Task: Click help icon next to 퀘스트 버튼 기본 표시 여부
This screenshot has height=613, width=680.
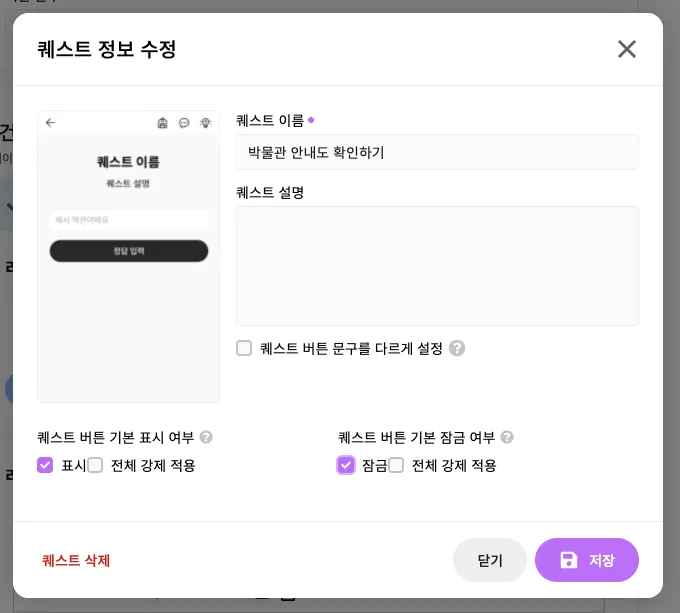Action: click(x=206, y=437)
